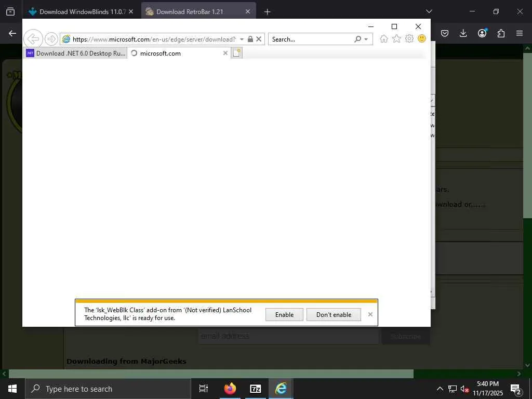Open a new Firefox tab
This screenshot has height=399, width=532.
[267, 12]
